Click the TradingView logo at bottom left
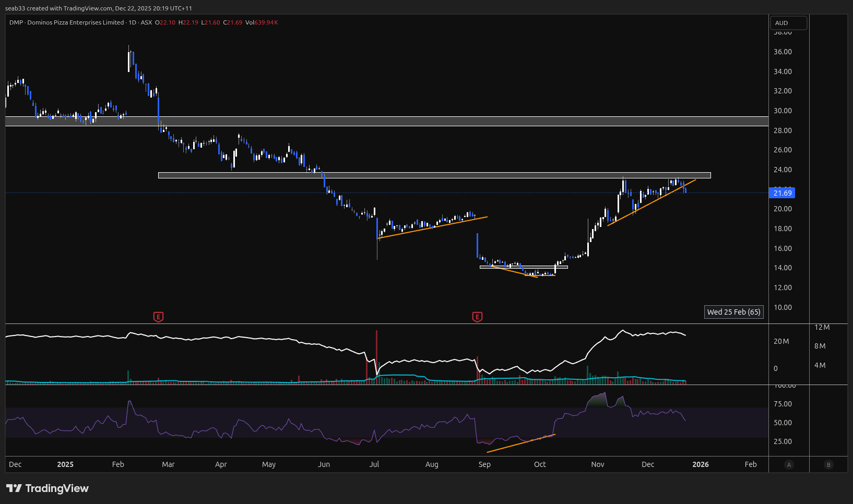The image size is (853, 504). (48, 488)
